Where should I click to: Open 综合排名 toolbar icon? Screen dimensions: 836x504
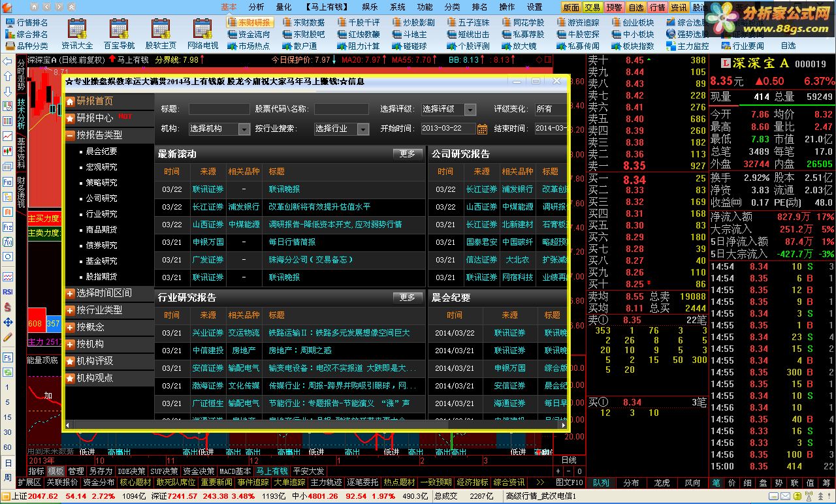coord(27,34)
